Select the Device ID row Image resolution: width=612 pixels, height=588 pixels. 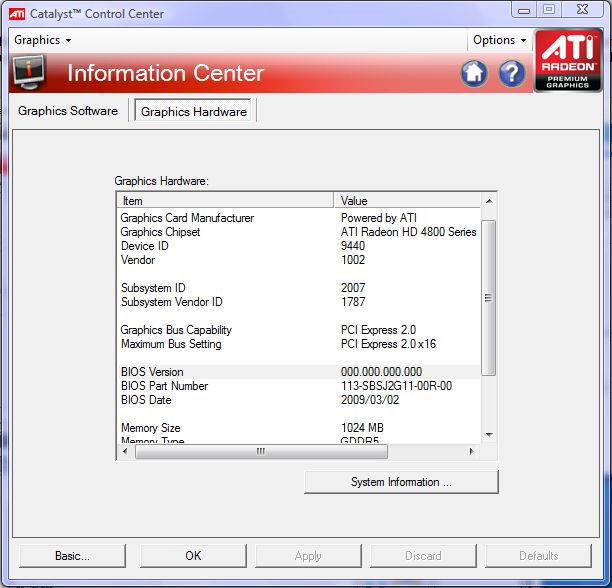coord(299,246)
